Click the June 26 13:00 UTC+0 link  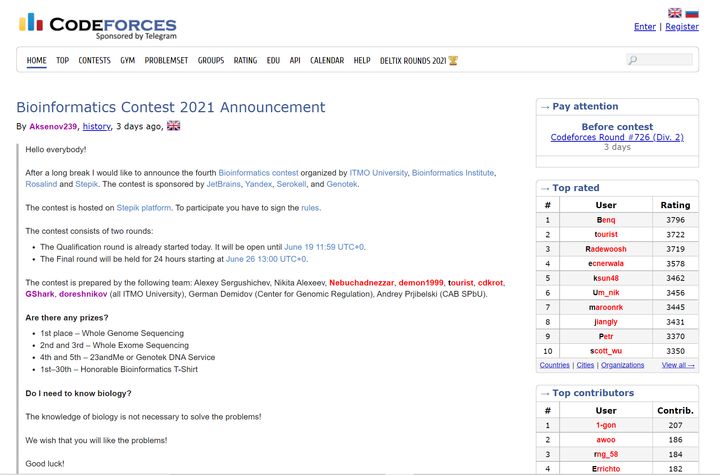(x=266, y=259)
